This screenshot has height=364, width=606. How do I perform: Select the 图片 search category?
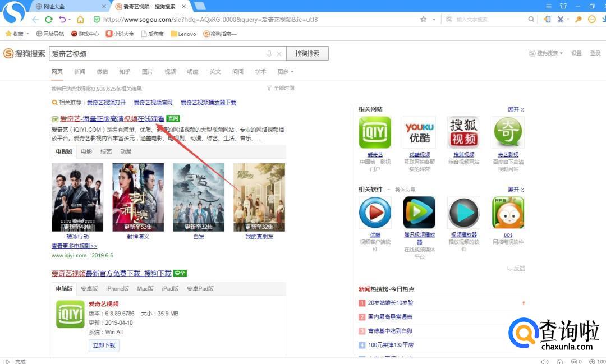tap(147, 71)
